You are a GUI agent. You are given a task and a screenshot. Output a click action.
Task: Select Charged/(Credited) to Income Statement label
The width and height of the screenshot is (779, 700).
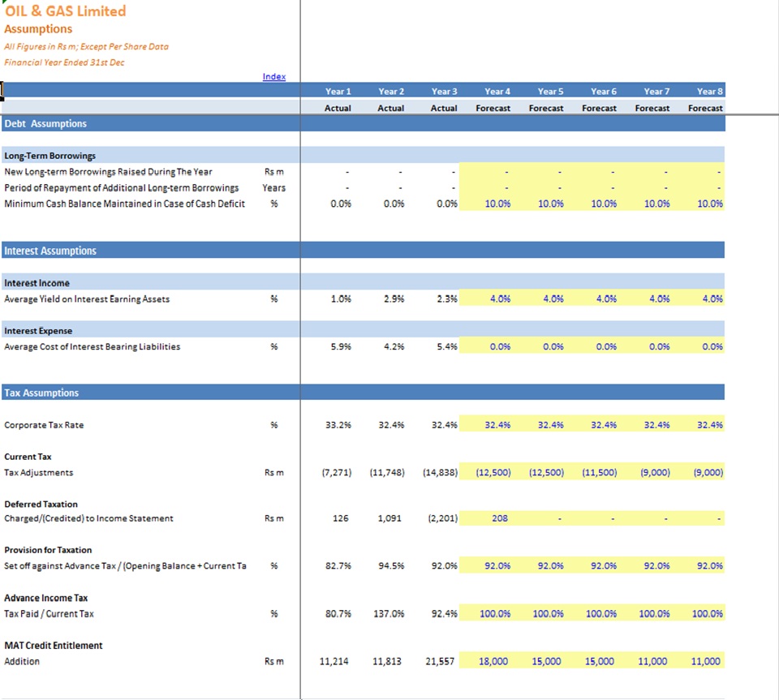coord(89,518)
